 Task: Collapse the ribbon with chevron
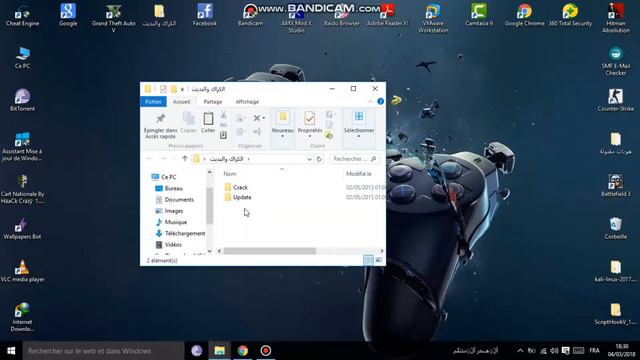[x=371, y=101]
